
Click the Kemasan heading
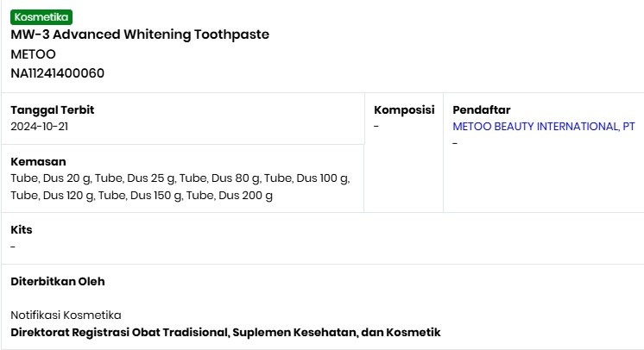pos(38,161)
